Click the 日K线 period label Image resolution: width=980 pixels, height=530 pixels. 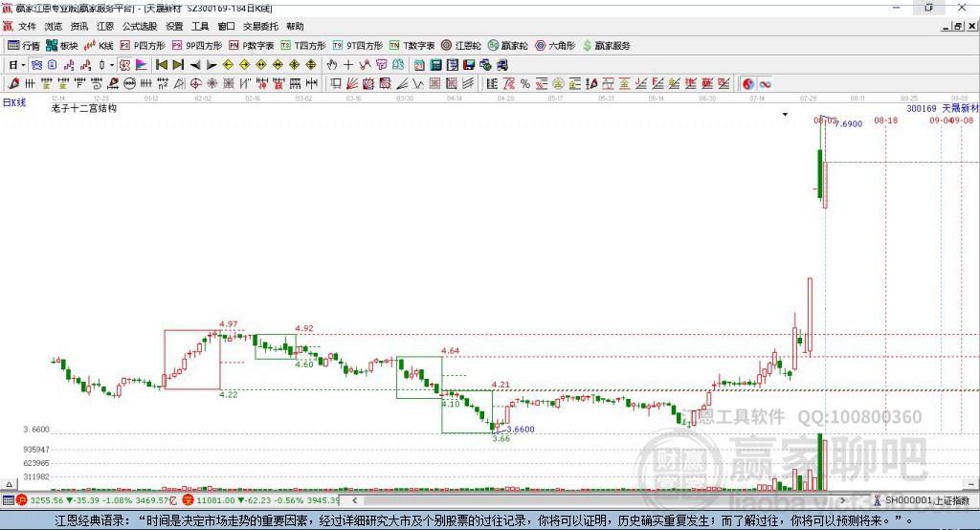pyautogui.click(x=14, y=102)
